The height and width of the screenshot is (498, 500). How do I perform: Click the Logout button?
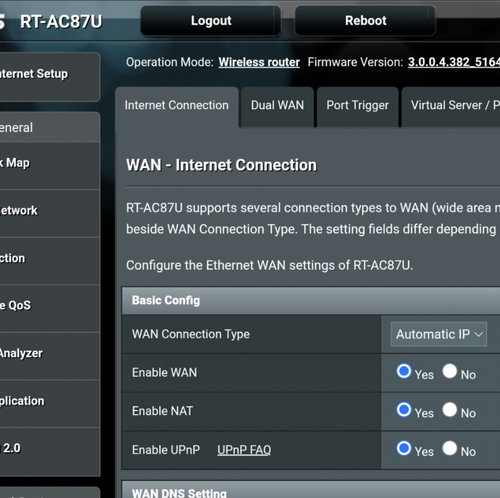coord(211,21)
